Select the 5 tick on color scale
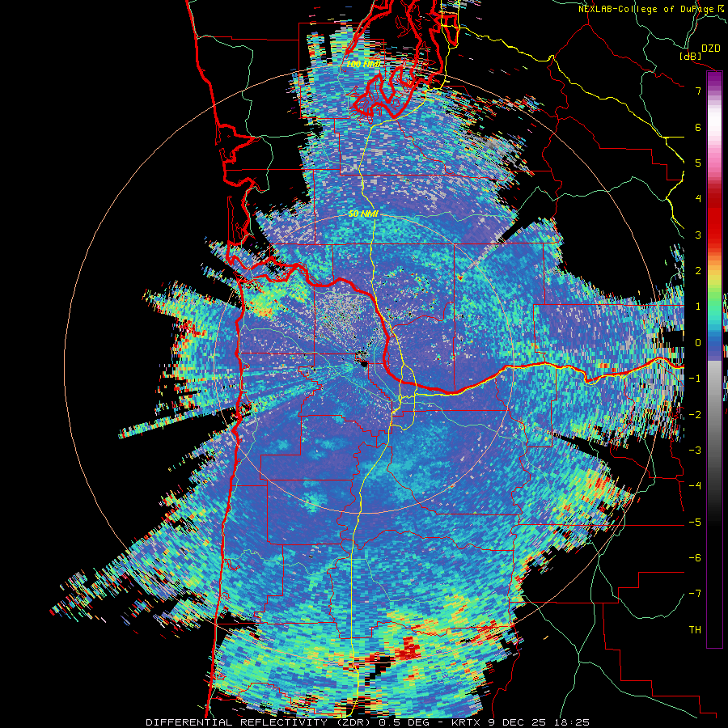The width and height of the screenshot is (728, 728). tap(698, 163)
